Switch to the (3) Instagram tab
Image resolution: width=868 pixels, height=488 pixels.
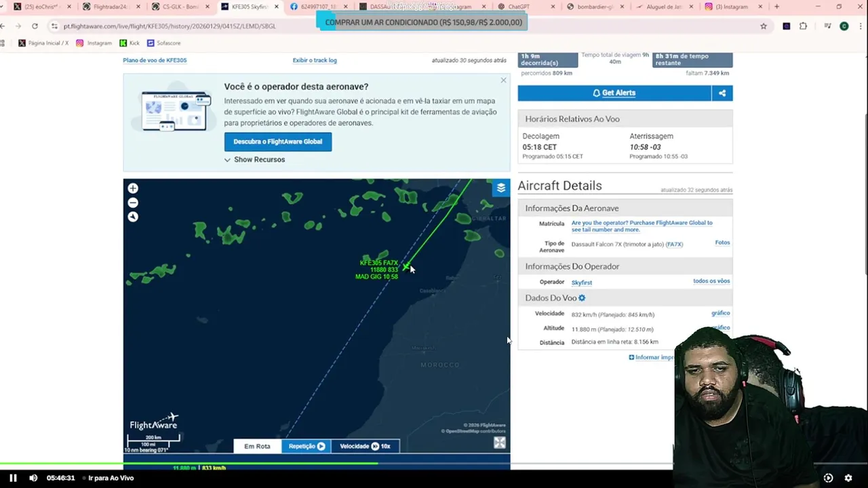click(x=731, y=7)
